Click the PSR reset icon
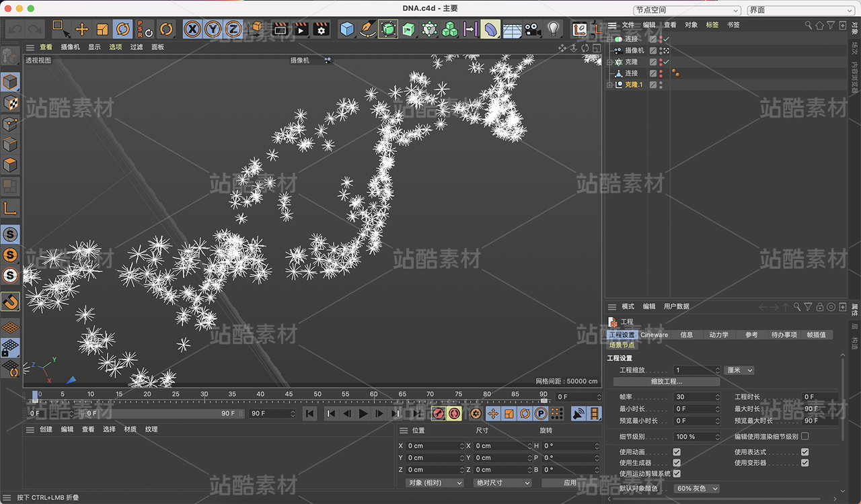This screenshot has height=504, width=861. pyautogui.click(x=144, y=29)
